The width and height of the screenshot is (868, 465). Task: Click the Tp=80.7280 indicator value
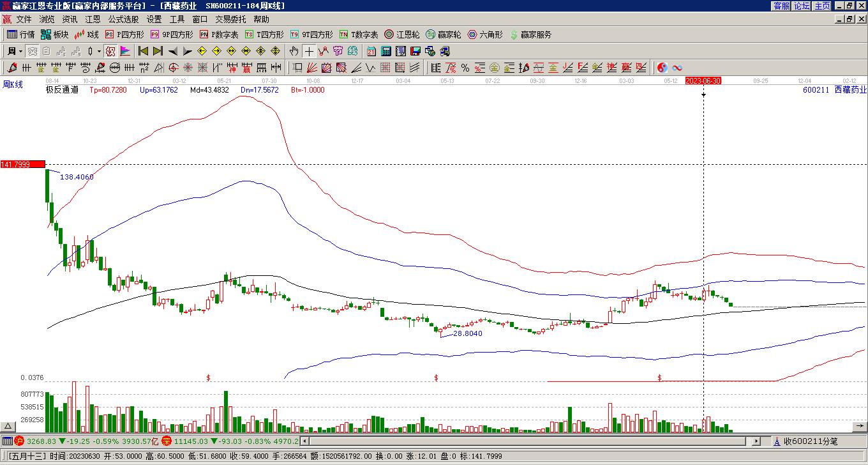[108, 90]
